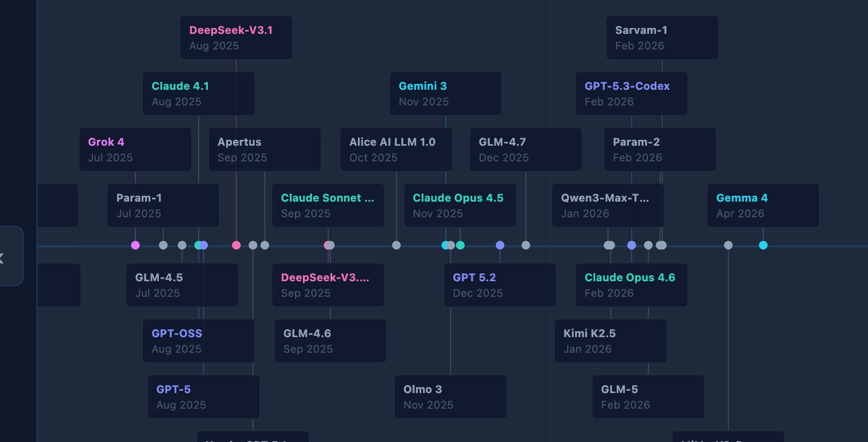Open the Claude 4.1 model card
The width and height of the screenshot is (868, 442).
coord(198,94)
